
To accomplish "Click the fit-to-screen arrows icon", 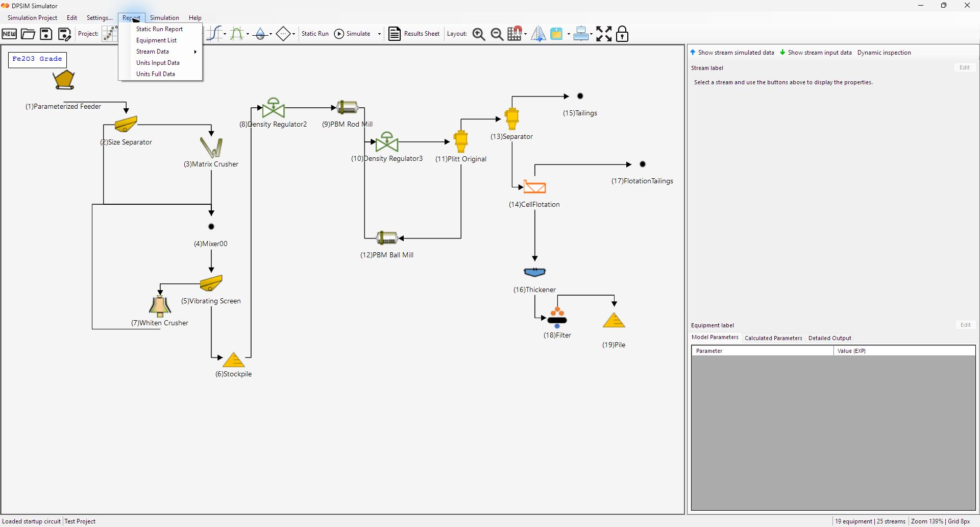I will (604, 34).
